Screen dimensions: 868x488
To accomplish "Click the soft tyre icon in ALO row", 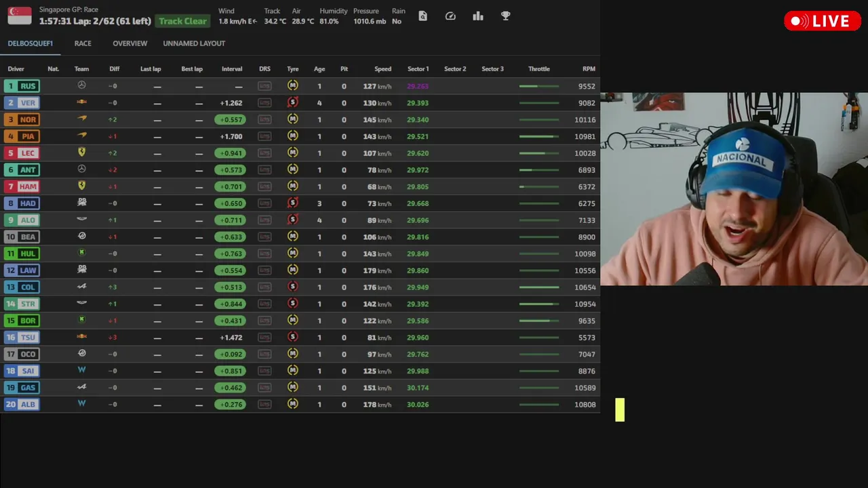I will [292, 220].
